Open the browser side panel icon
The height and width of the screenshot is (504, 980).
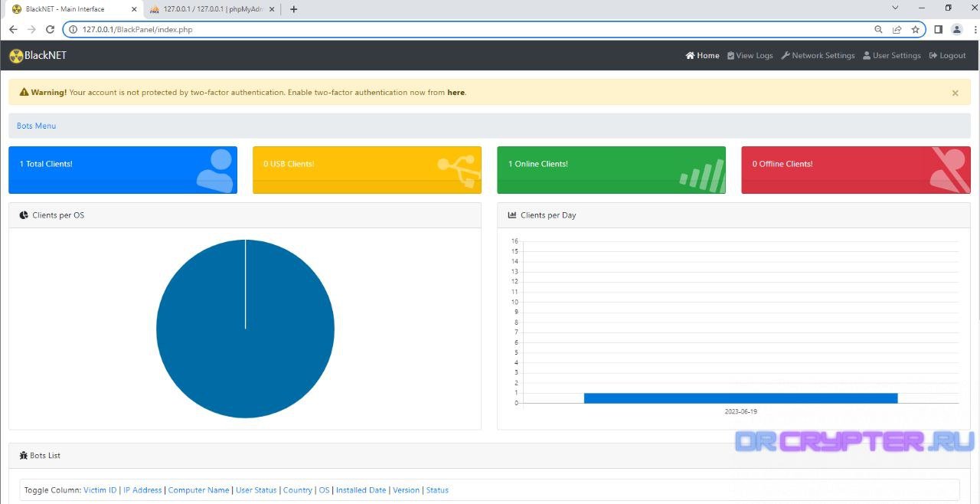pyautogui.click(x=938, y=30)
